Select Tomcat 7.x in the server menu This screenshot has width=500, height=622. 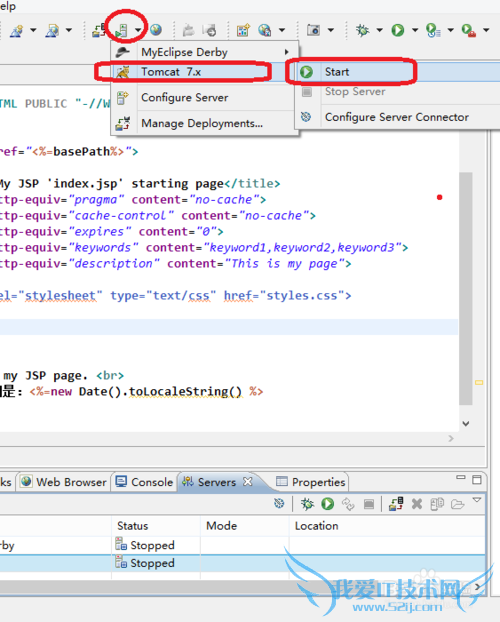tap(204, 72)
